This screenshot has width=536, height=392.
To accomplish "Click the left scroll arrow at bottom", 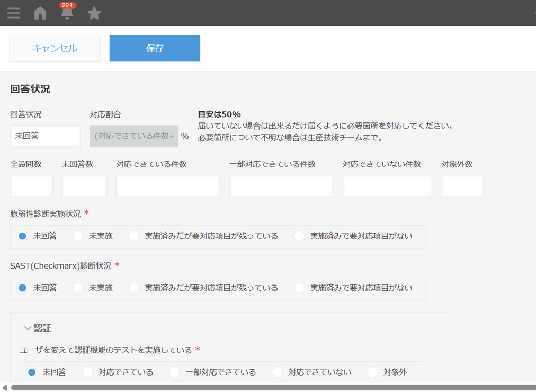I will [5, 388].
